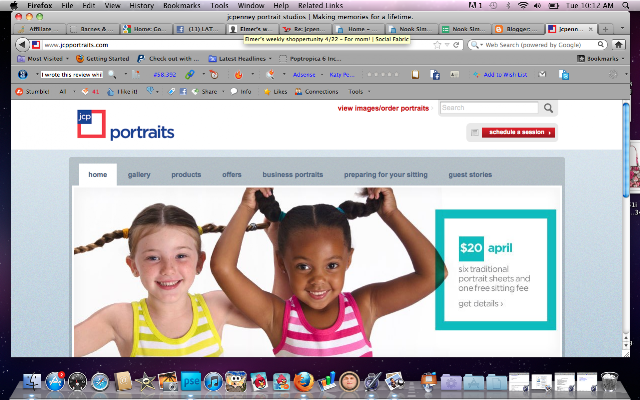Viewport: 640px width, 400px height.
Task: Click the schedule a session button
Action: coord(518,132)
